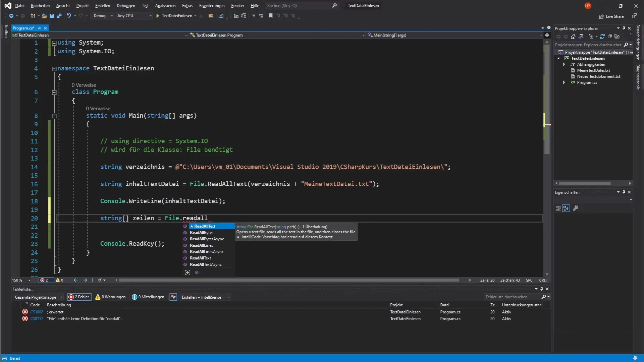Screen dimensions: 644x362
Task: Open the 150 % zoom dropdown
Action: 21,280
